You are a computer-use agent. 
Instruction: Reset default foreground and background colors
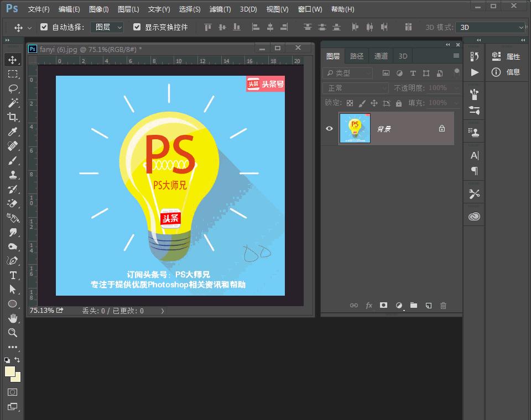coord(7,360)
